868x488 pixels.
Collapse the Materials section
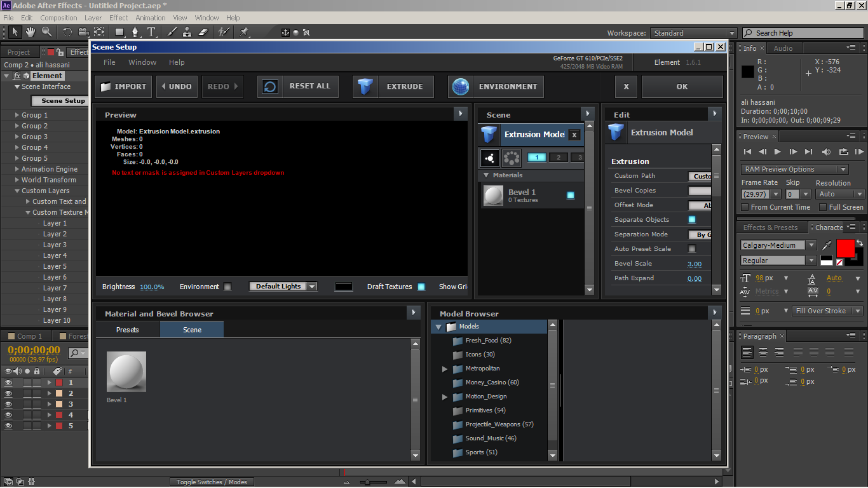487,175
